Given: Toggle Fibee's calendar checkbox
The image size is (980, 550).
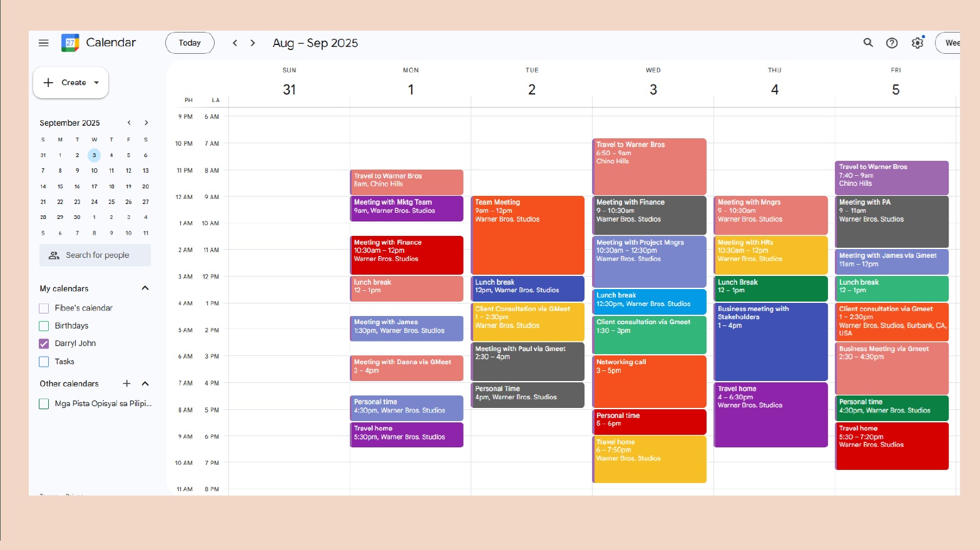Looking at the screenshot, I should [x=44, y=308].
